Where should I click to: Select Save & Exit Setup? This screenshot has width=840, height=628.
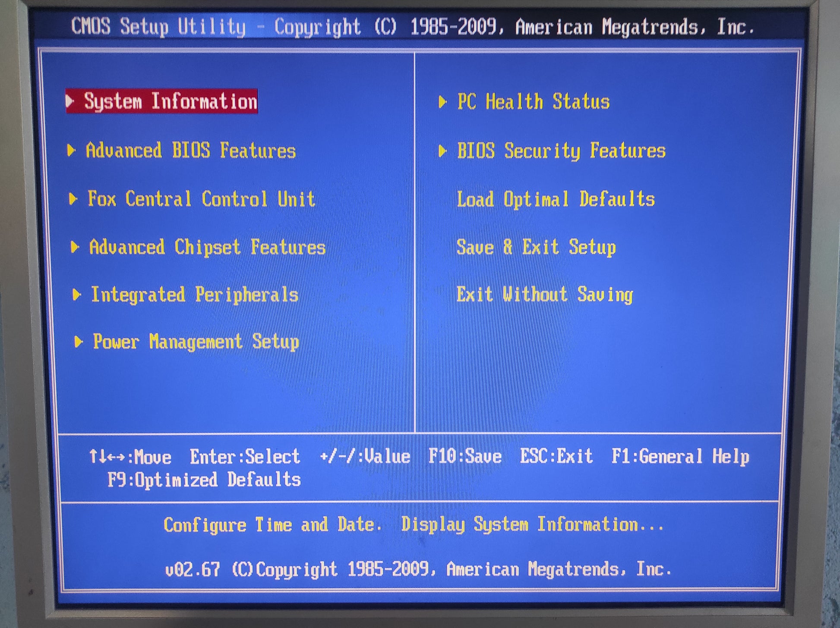pos(536,248)
